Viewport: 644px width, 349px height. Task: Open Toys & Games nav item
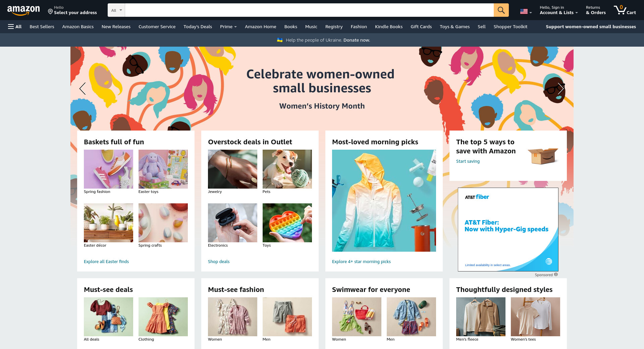(x=455, y=27)
